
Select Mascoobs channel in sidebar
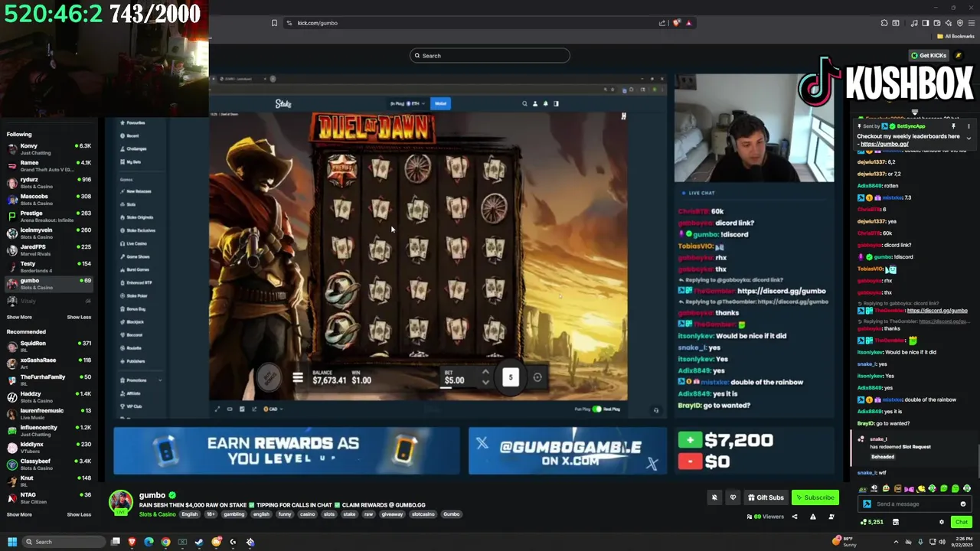[47, 199]
